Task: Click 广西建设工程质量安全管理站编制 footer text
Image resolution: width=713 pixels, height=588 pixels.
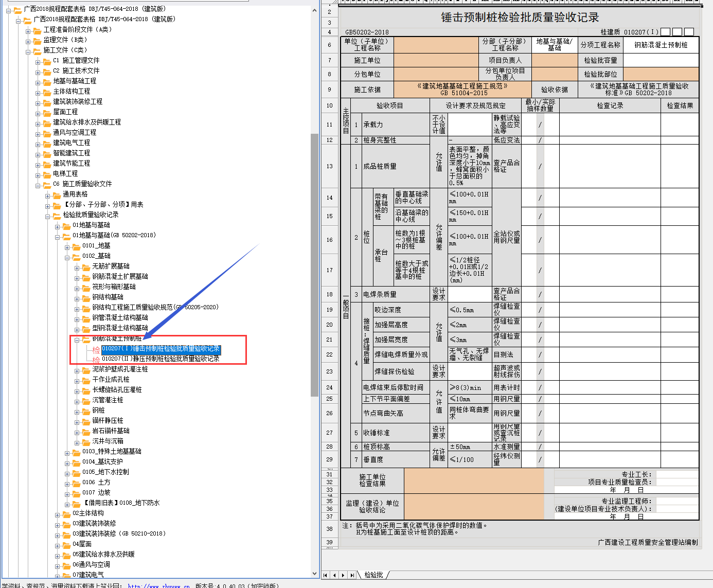Action: [x=648, y=542]
